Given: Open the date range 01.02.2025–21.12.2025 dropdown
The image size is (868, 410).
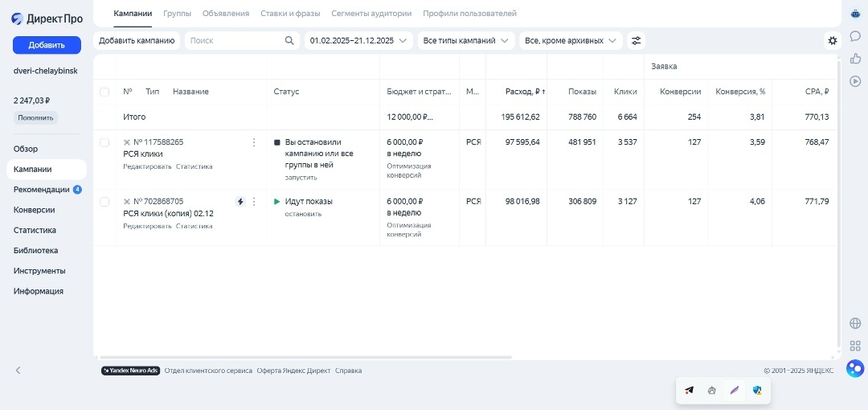Looking at the screenshot, I should [x=358, y=40].
